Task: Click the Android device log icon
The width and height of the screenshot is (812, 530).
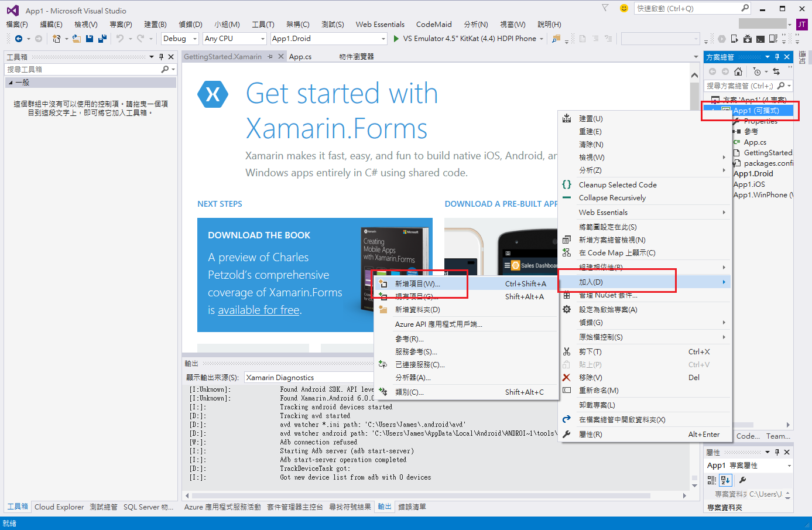Action: (x=773, y=39)
